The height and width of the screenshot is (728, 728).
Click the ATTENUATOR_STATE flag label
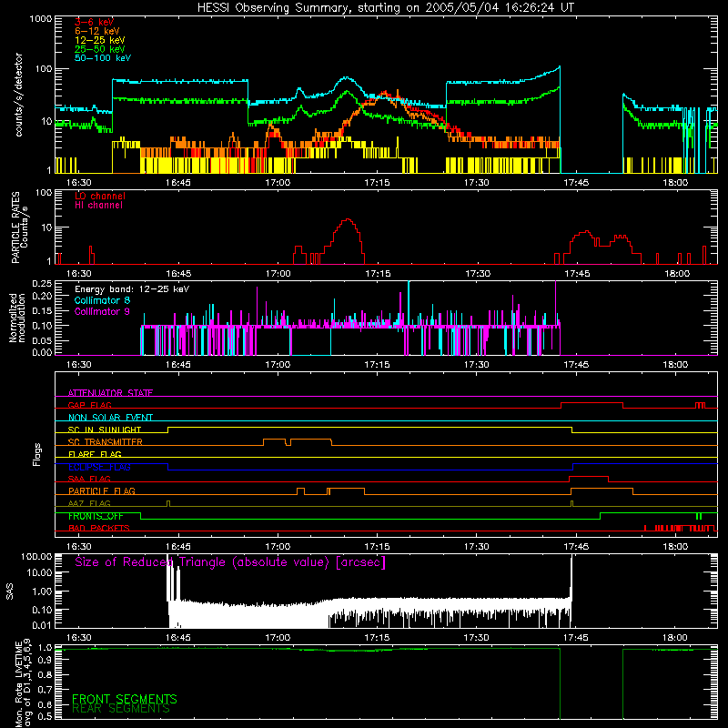110,393
